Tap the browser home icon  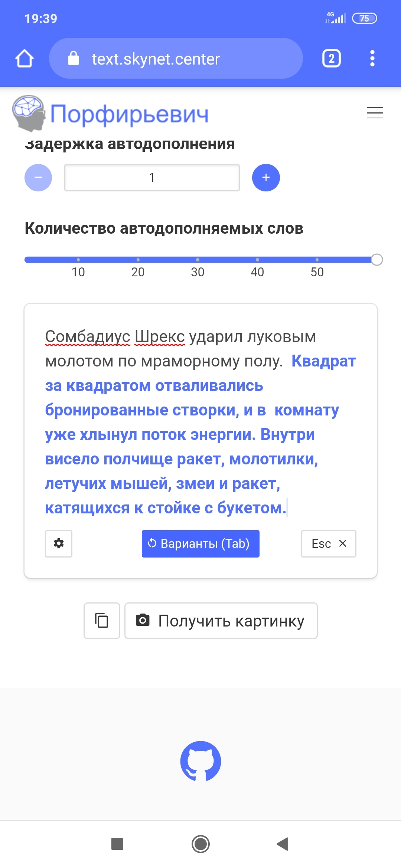pyautogui.click(x=25, y=59)
